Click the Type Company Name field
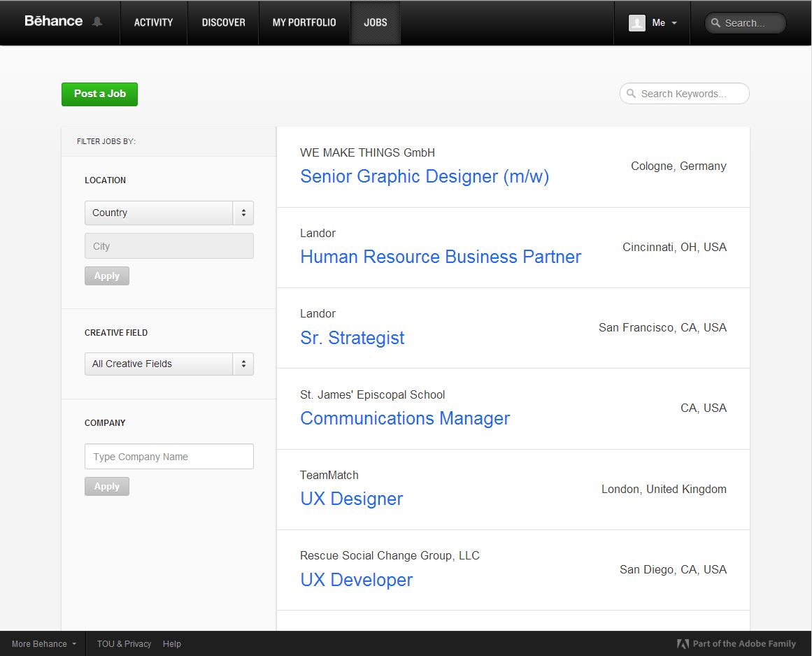The height and width of the screenshot is (656, 812). coord(169,457)
